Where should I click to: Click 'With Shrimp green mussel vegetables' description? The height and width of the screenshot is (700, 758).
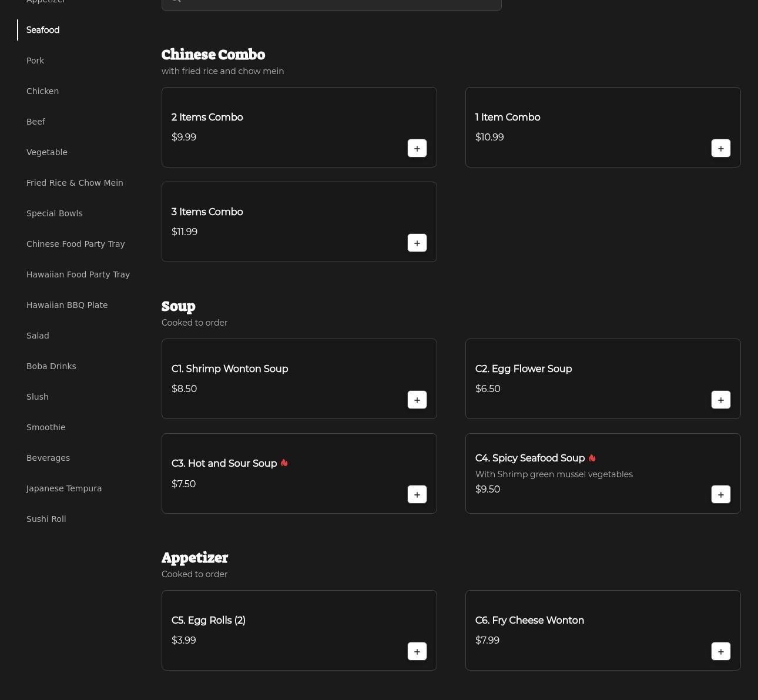click(554, 474)
